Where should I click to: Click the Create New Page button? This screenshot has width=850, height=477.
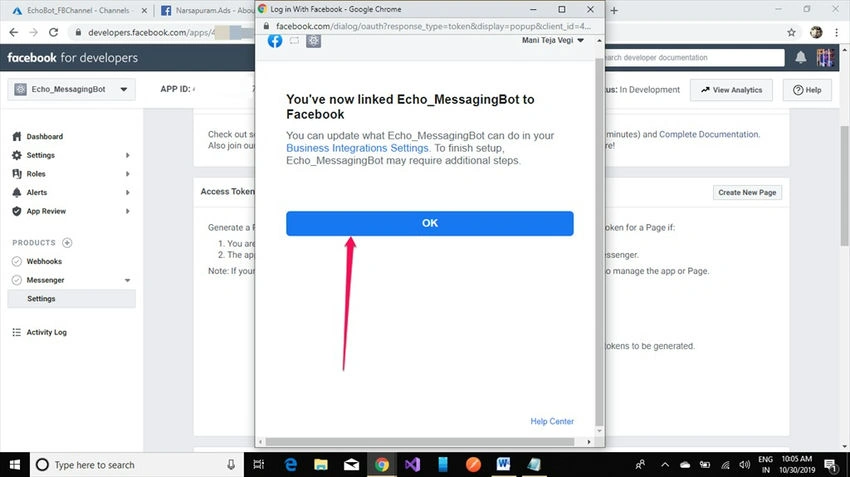pos(747,192)
